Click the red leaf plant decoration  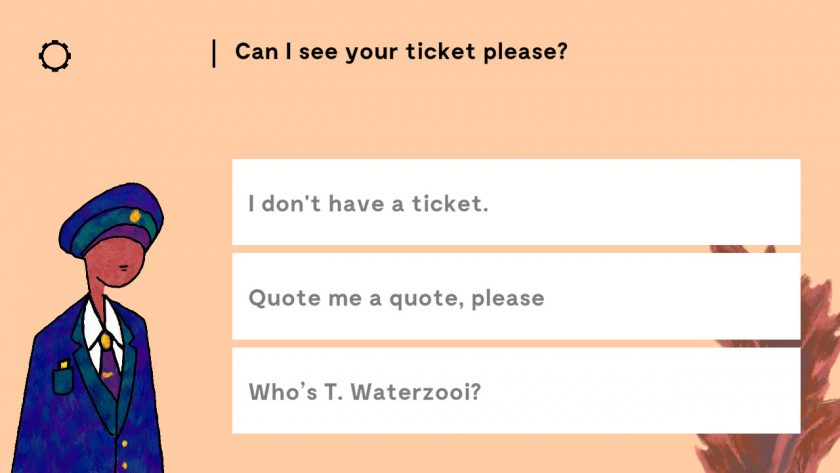coord(777,364)
